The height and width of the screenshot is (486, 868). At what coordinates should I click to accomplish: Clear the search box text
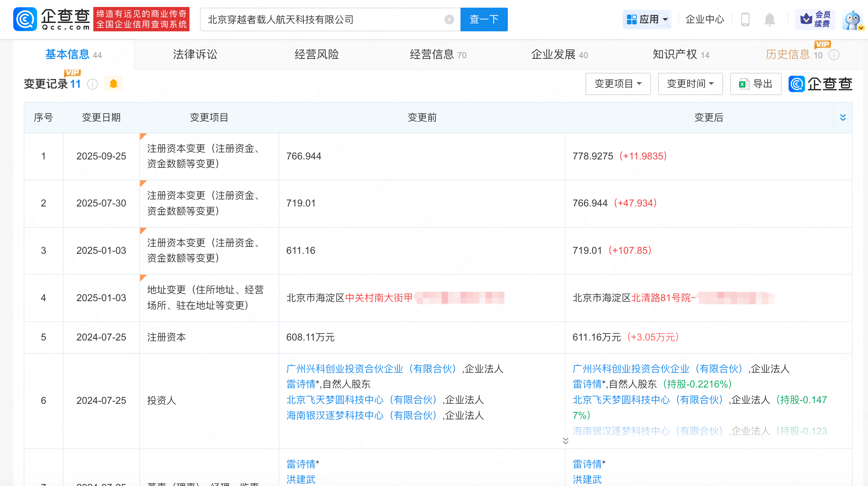[449, 19]
